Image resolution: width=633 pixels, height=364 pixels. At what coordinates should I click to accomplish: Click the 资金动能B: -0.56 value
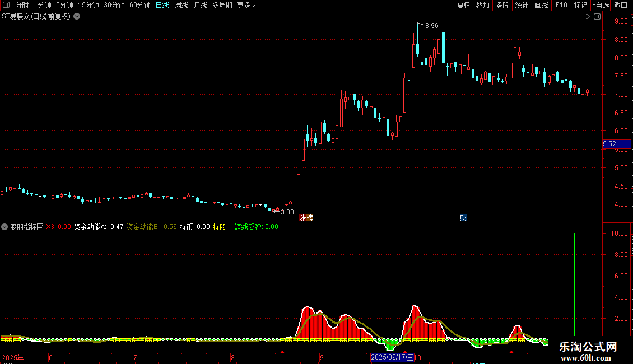point(151,227)
